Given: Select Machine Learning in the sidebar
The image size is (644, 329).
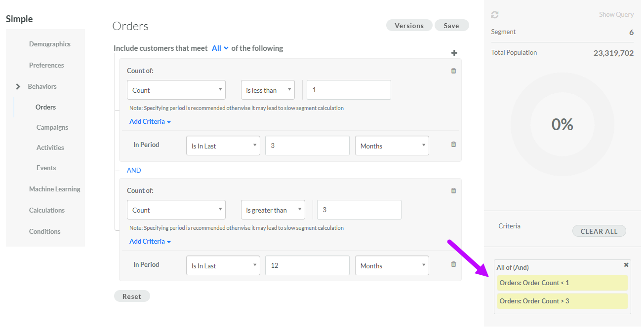Looking at the screenshot, I should (x=54, y=189).
